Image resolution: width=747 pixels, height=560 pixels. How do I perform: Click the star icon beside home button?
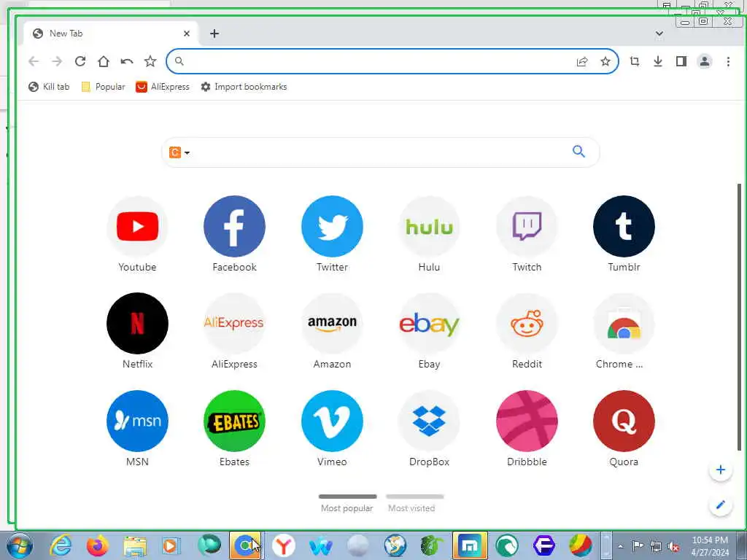(150, 61)
